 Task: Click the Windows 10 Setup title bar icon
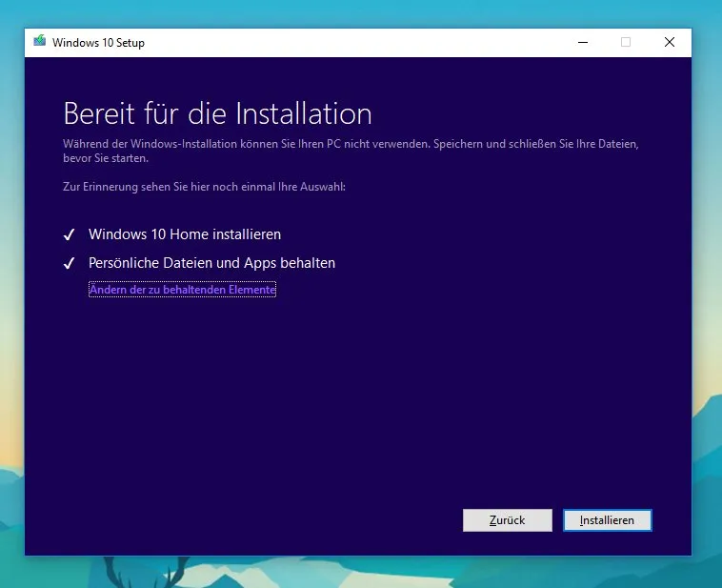(x=40, y=42)
